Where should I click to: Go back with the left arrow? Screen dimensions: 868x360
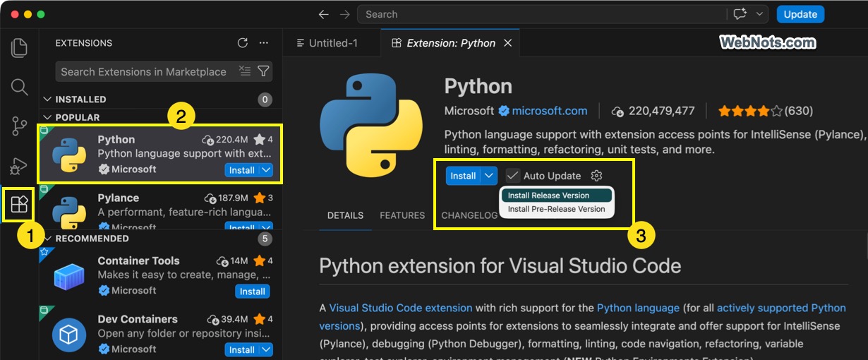tap(323, 14)
